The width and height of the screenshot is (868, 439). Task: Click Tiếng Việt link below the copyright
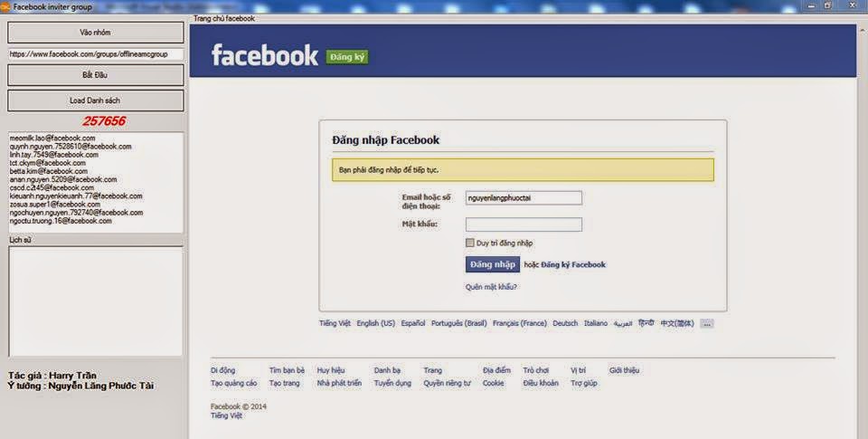tap(226, 415)
